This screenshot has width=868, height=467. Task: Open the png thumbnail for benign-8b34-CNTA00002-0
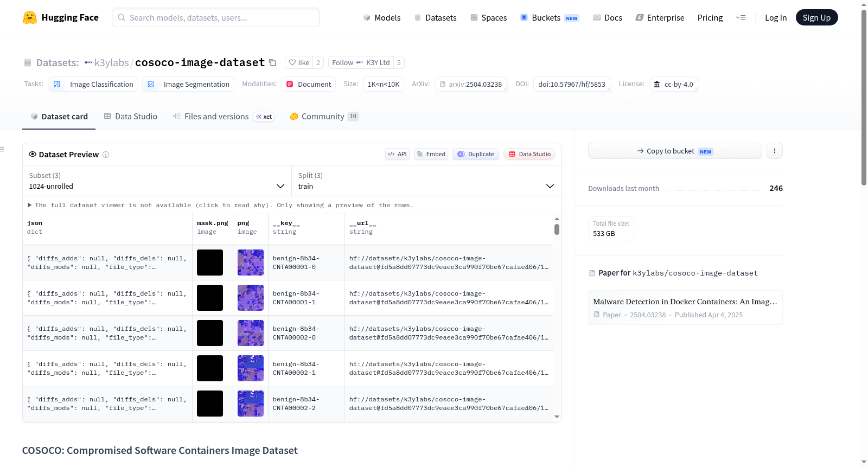point(251,333)
